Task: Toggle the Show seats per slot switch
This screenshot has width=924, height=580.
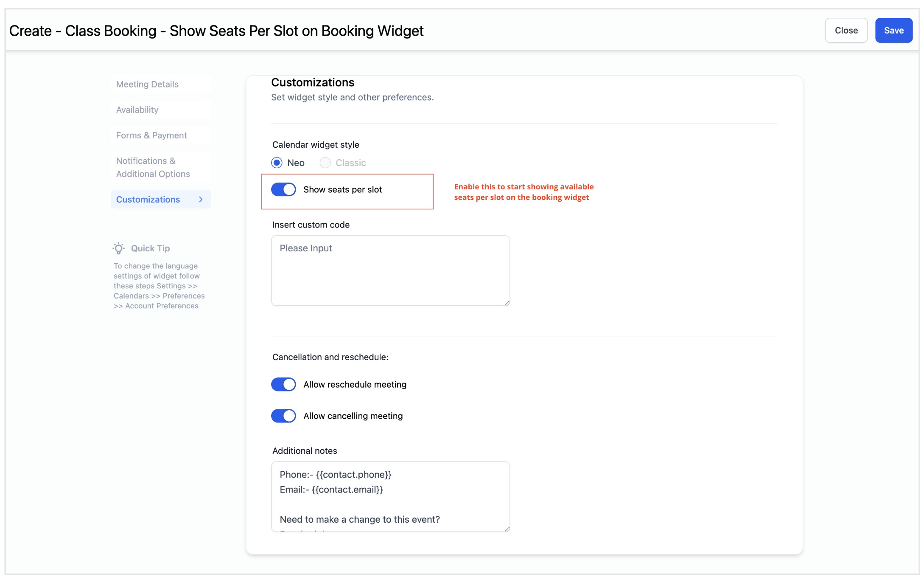Action: point(283,189)
